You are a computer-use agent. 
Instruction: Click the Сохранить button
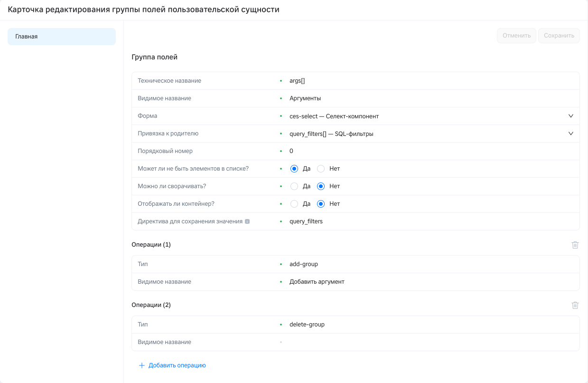tap(559, 36)
